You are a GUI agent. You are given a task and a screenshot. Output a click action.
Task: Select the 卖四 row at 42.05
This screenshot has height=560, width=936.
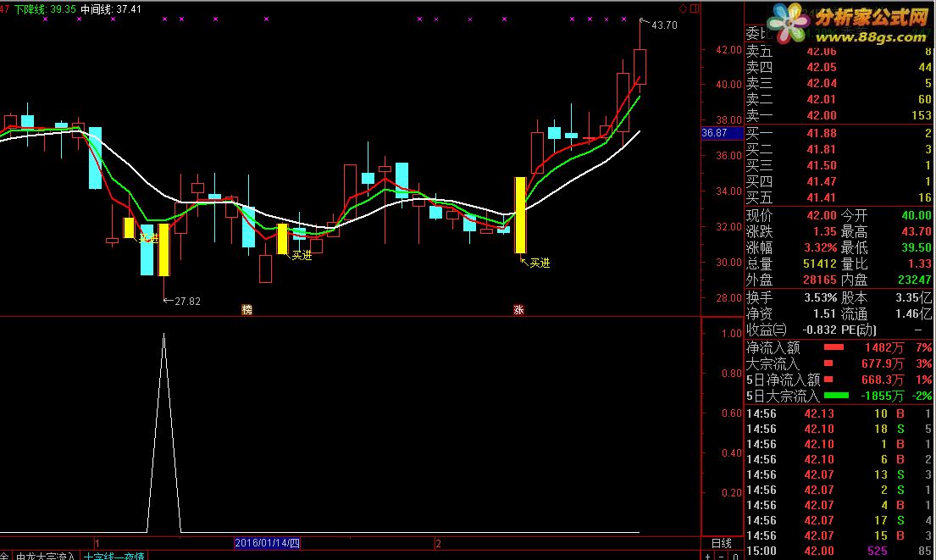tap(839, 68)
